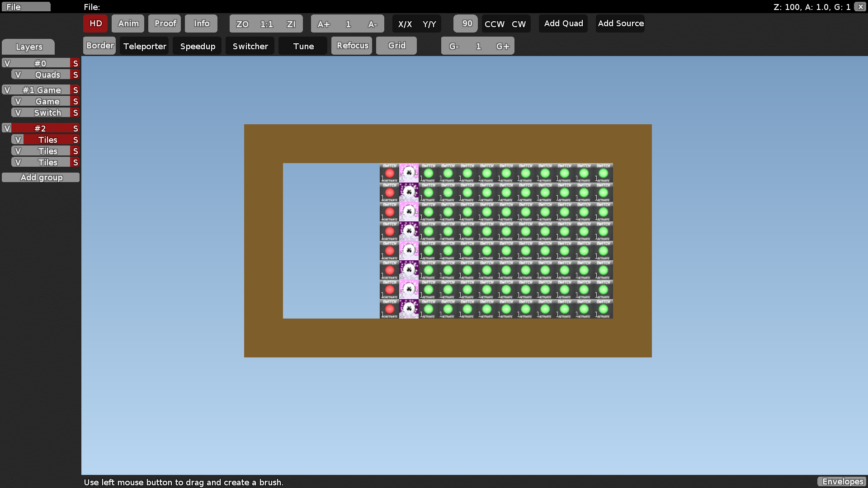Zoom in using the ZI icon

(291, 23)
